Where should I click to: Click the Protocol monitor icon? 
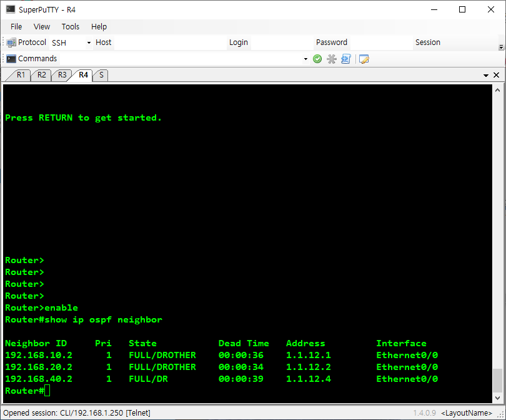(11, 42)
